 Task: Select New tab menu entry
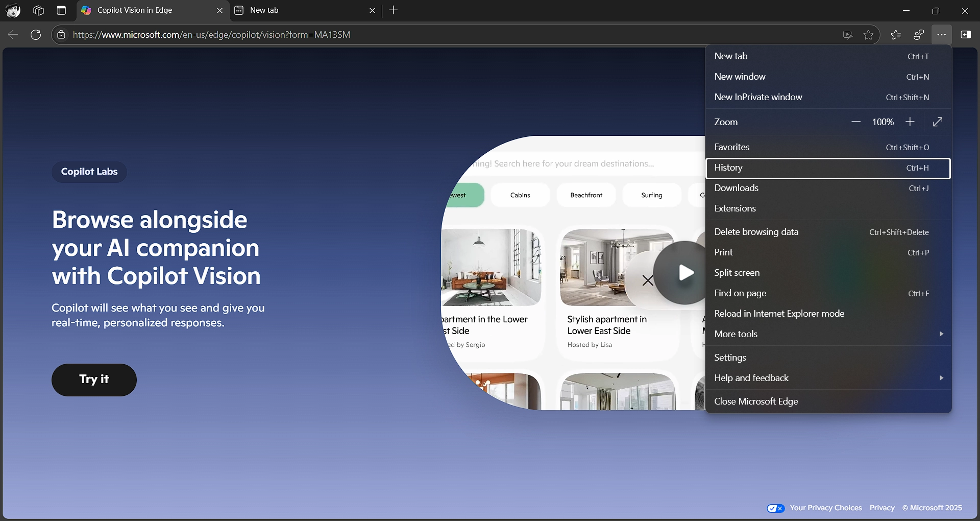(828, 56)
